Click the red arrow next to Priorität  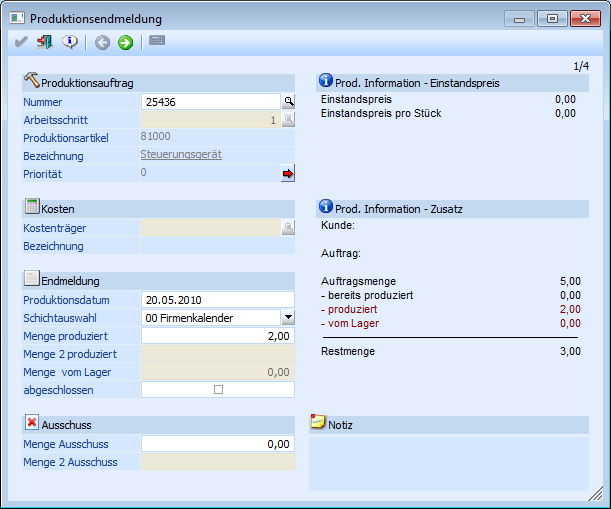point(288,174)
